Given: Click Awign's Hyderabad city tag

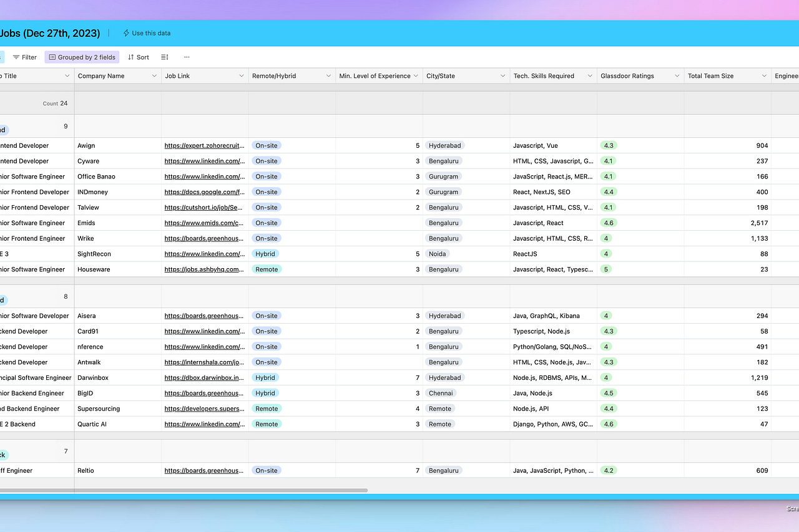Looking at the screenshot, I should [x=444, y=145].
